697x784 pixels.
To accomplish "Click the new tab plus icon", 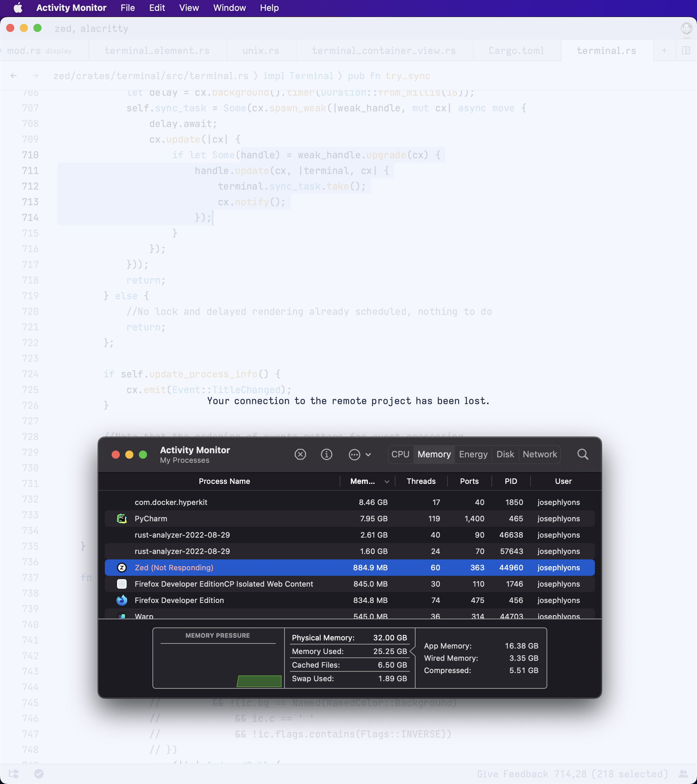I will (664, 51).
